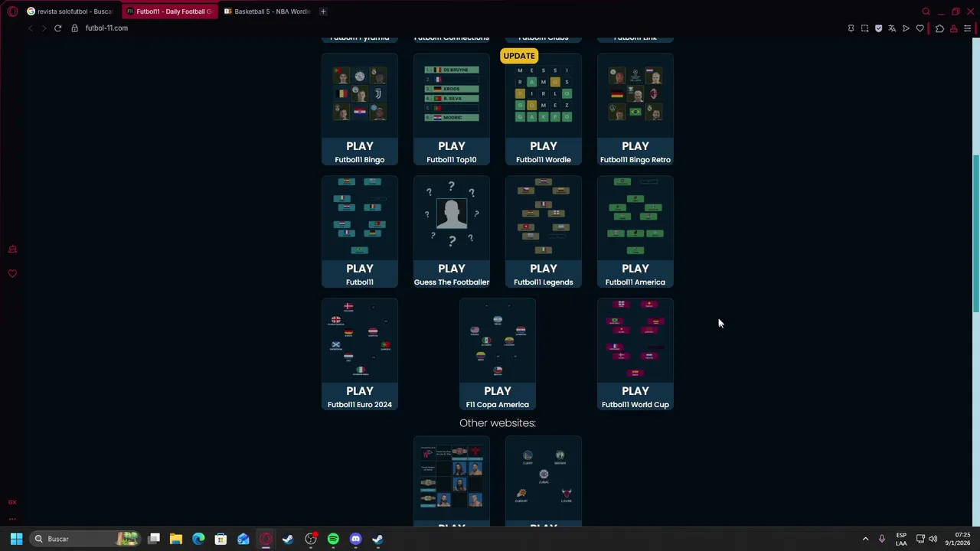This screenshot has height=551, width=980.
Task: Play Futbol11 Euro 2024 game
Action: point(360,396)
